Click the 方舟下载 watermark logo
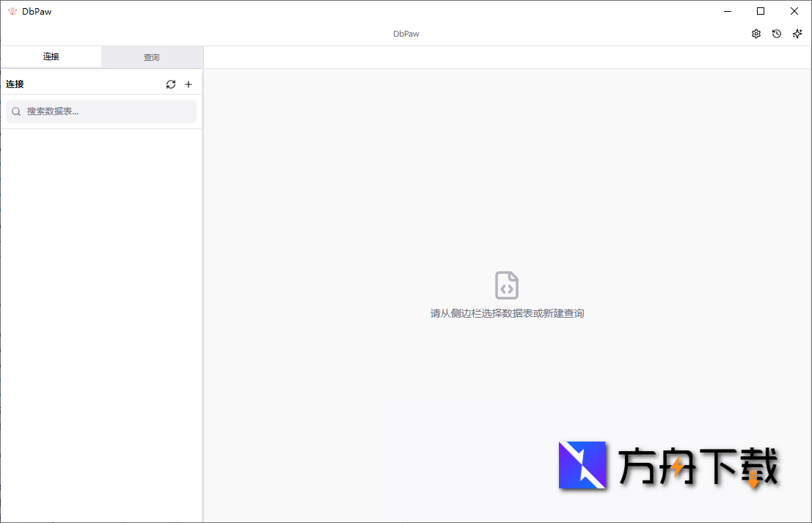This screenshot has height=523, width=812. (583, 467)
